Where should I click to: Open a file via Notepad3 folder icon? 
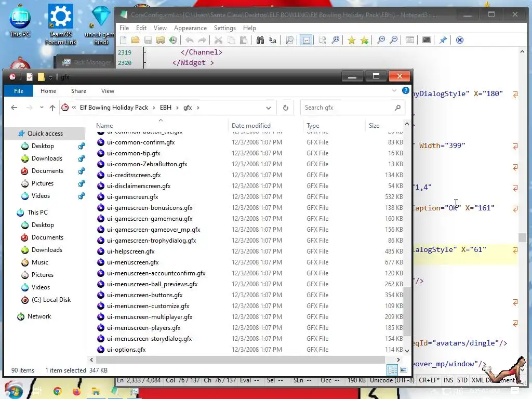click(x=136, y=40)
